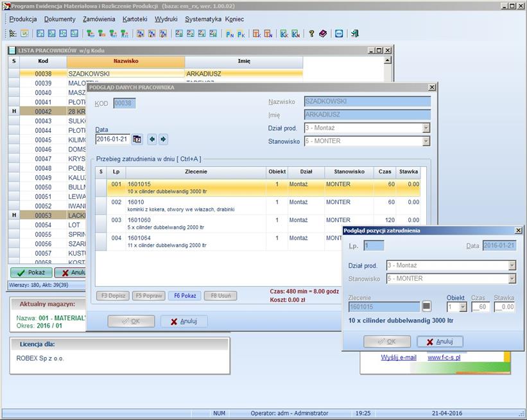This screenshot has height=420, width=527.
Task: Follow the www.f-c-s.pl link
Action: (x=444, y=357)
